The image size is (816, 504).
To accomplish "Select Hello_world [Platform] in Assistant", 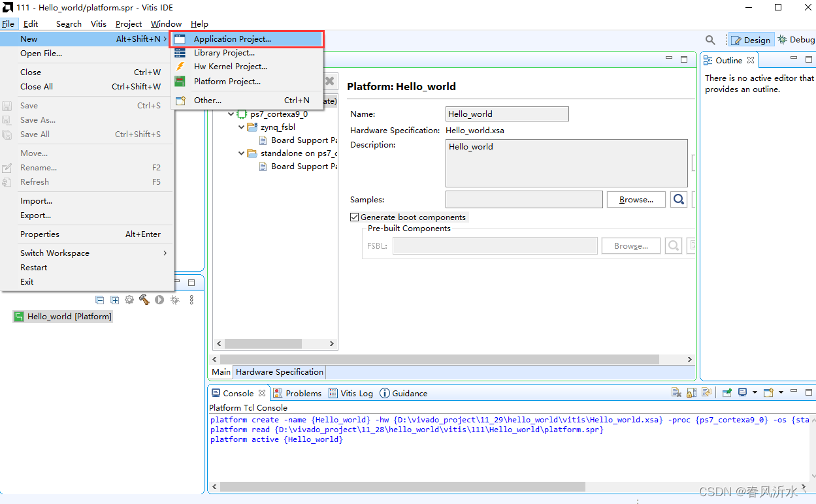I will click(63, 317).
